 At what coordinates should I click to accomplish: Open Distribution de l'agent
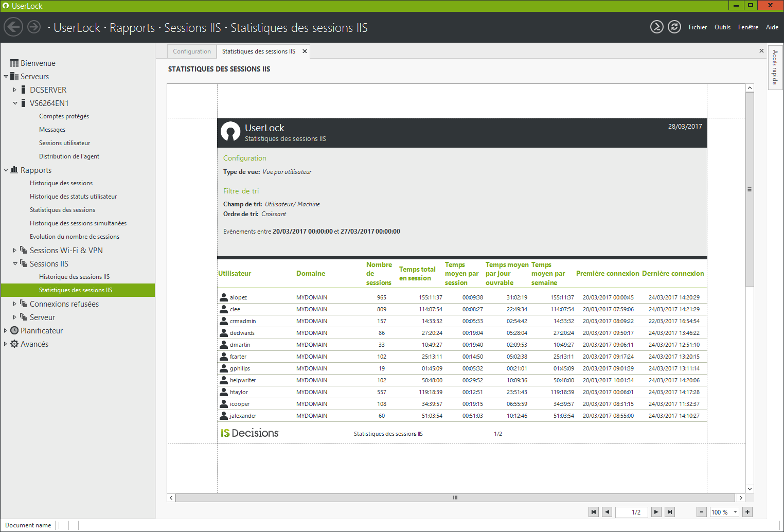coord(69,156)
